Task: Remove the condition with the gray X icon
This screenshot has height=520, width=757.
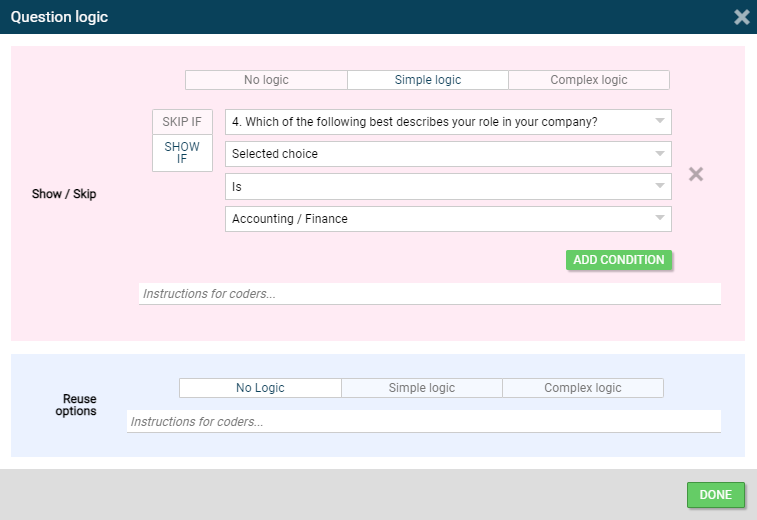Action: pos(696,174)
